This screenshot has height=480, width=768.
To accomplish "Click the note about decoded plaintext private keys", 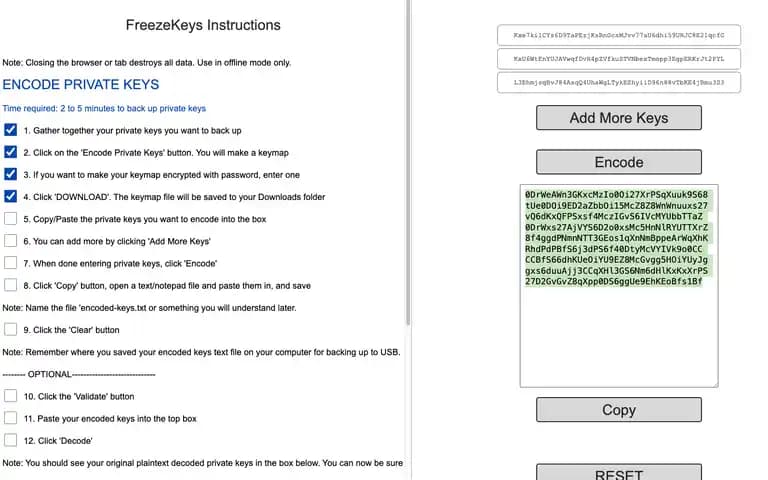I will [x=202, y=463].
